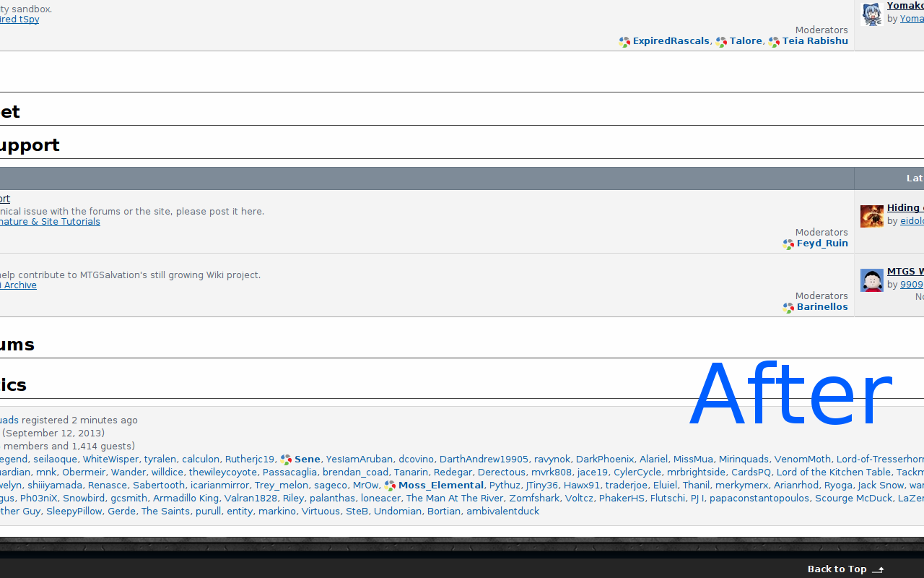
Task: Click moderator badge icon beside Feyd_Ruin
Action: click(x=788, y=244)
